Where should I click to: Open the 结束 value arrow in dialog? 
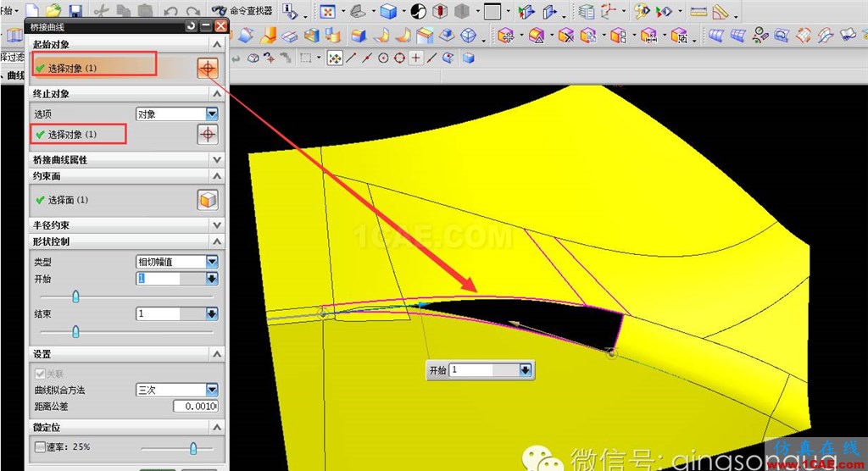click(x=212, y=313)
